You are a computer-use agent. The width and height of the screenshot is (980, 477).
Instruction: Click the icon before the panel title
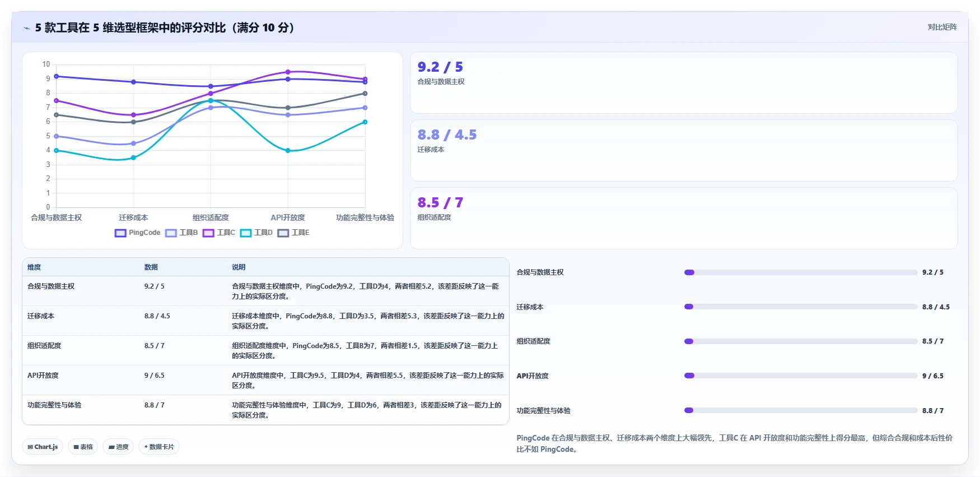point(26,28)
